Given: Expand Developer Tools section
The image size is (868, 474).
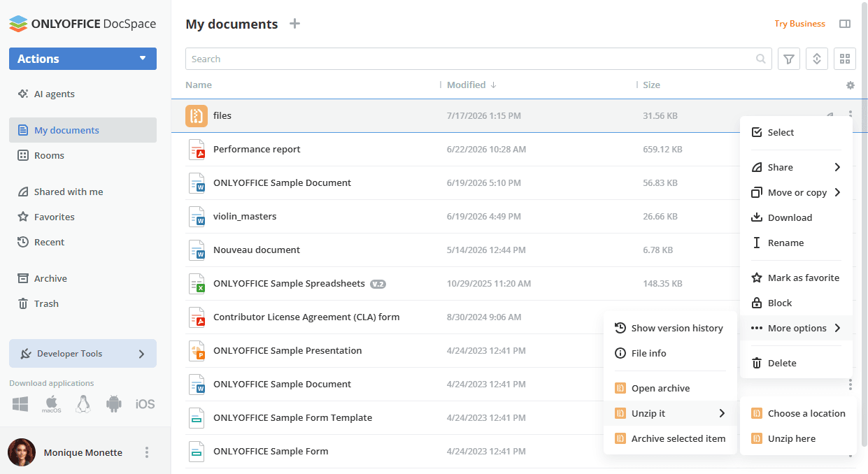Looking at the screenshot, I should pos(83,354).
